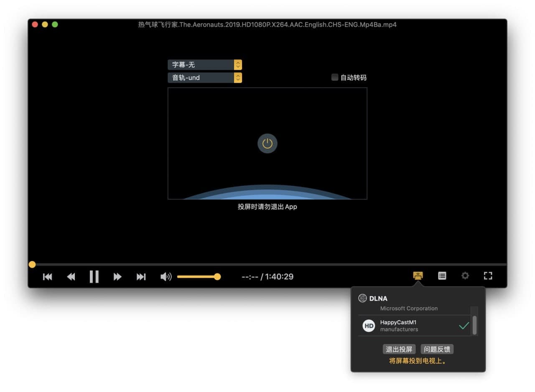This screenshot has height=392, width=535.
Task: Click the Microsoft Corporation entry
Action: [x=409, y=309]
